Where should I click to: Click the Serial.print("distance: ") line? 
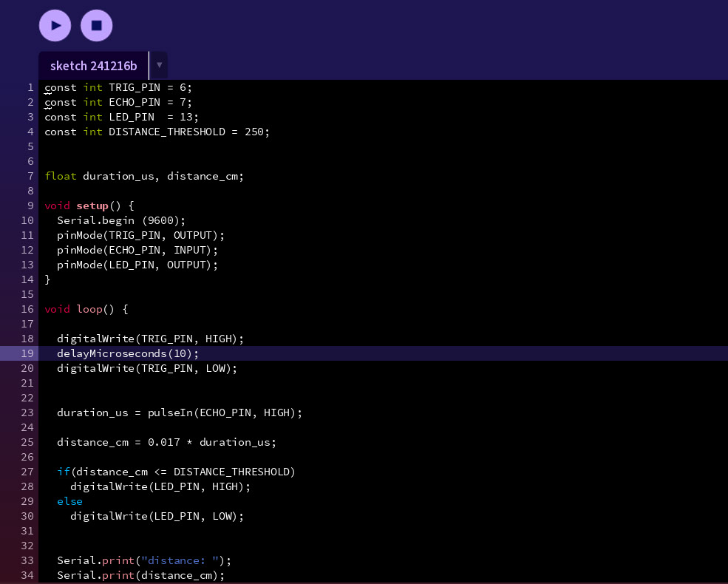144,560
